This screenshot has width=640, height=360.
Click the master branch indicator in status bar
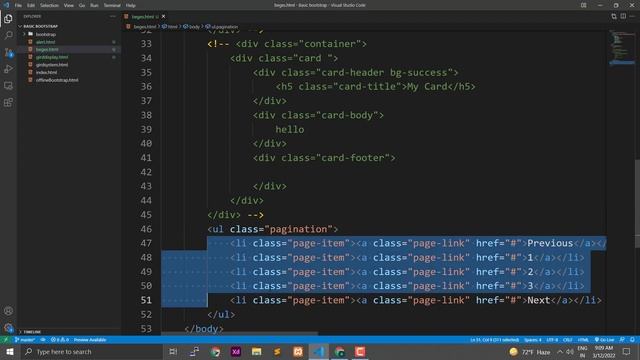25,340
